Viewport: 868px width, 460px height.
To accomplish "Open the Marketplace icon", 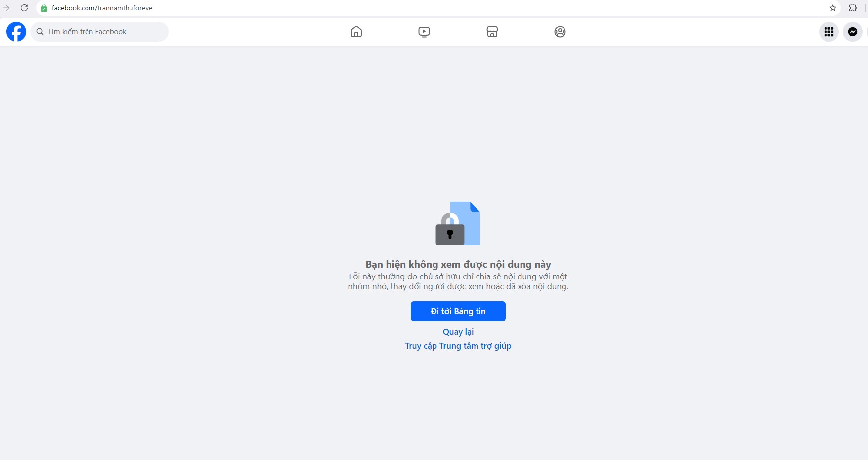I will tap(492, 32).
